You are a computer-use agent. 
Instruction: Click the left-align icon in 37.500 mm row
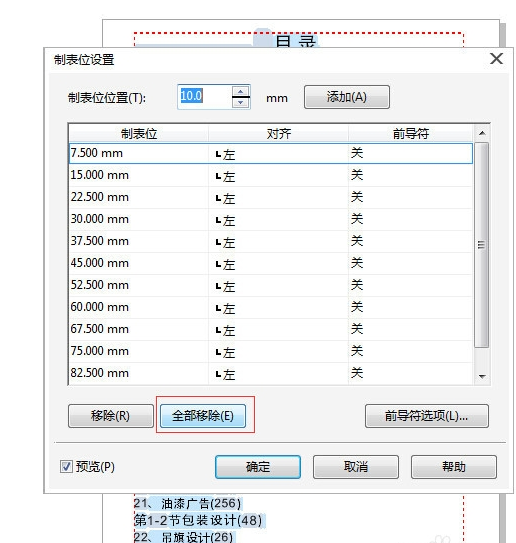[x=218, y=243]
